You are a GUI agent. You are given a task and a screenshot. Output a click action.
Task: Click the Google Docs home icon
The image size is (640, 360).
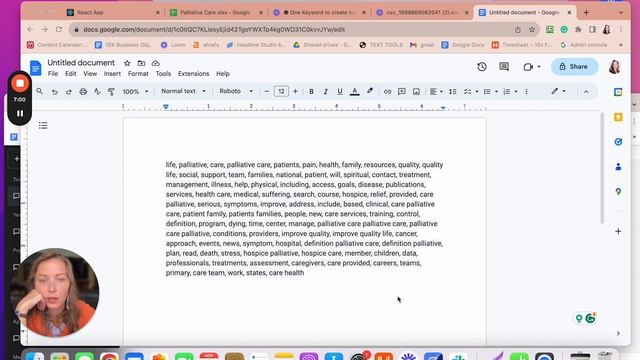(36, 68)
